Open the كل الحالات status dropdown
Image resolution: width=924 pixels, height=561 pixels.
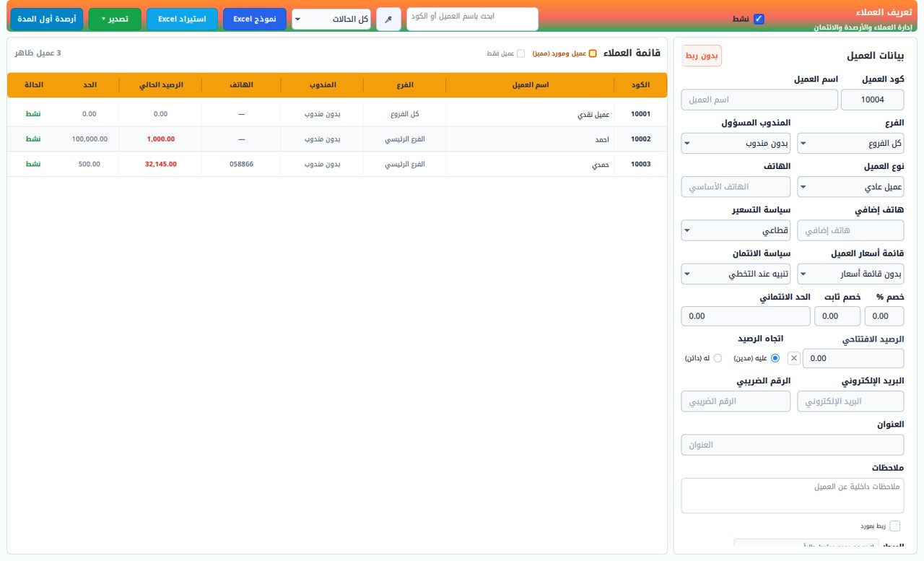point(331,19)
